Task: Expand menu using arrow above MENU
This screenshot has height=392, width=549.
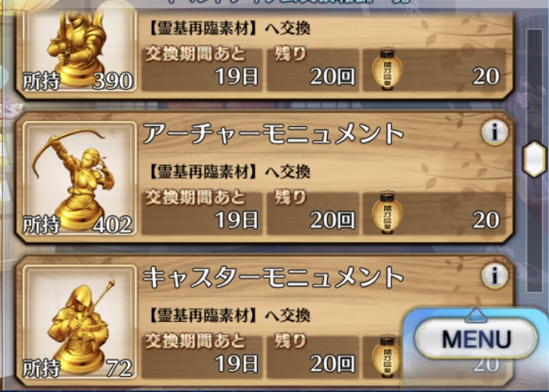Action: point(476,315)
